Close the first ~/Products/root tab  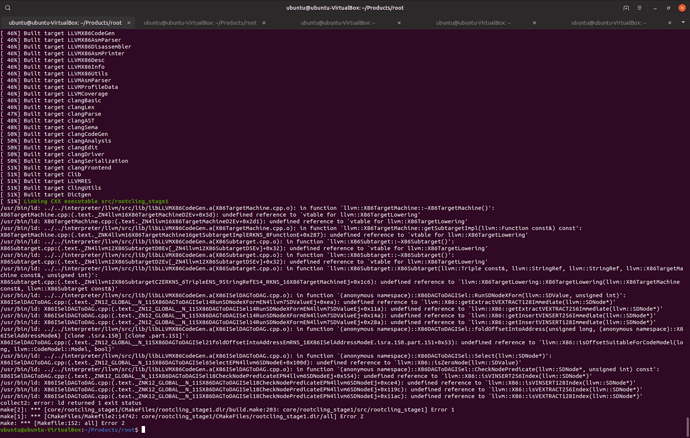coord(128,22)
